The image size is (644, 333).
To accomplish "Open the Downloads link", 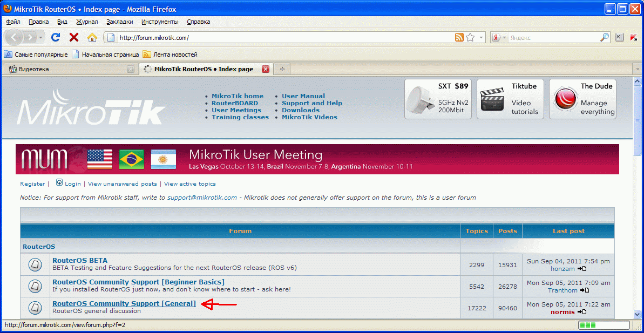I will point(301,110).
